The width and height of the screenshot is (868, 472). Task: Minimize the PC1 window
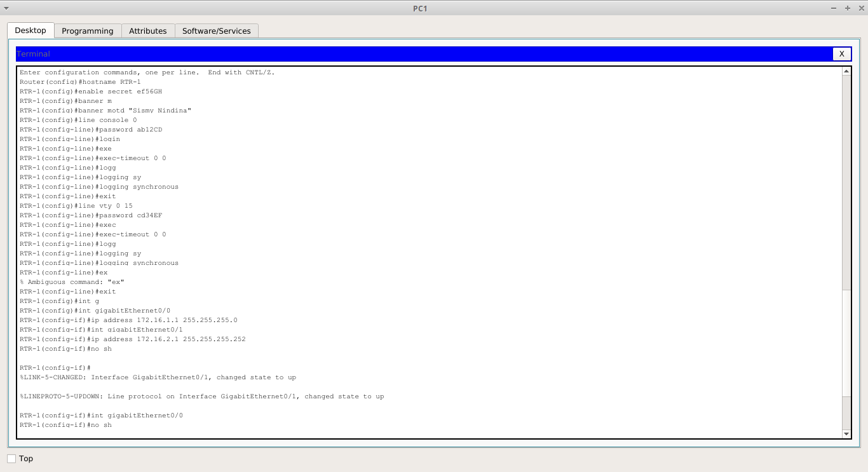point(833,8)
